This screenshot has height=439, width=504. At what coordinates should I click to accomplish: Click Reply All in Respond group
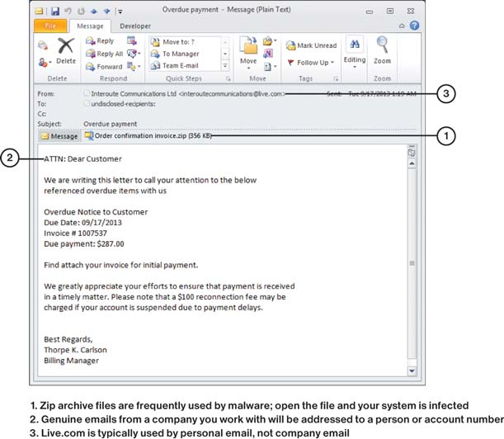point(105,54)
